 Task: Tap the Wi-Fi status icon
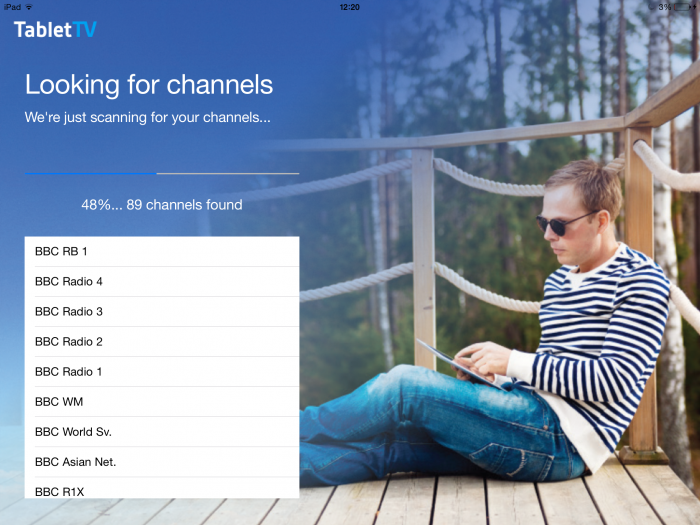29,7
